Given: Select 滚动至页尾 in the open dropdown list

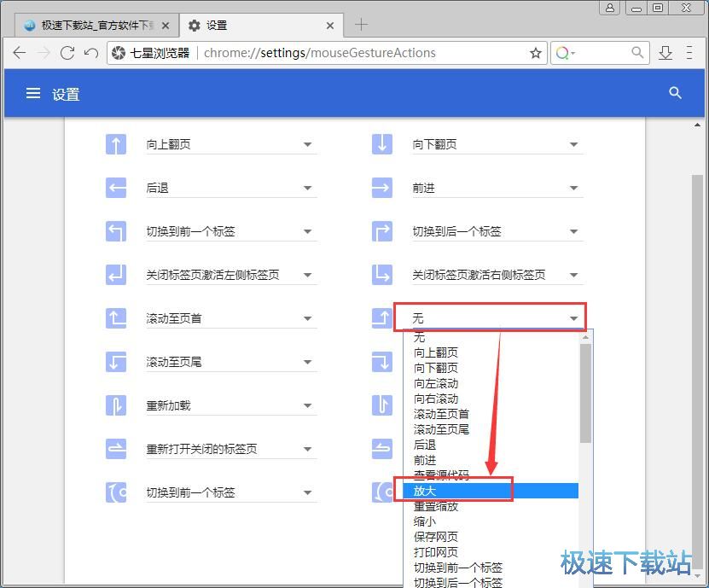Looking at the screenshot, I should click(491, 430).
